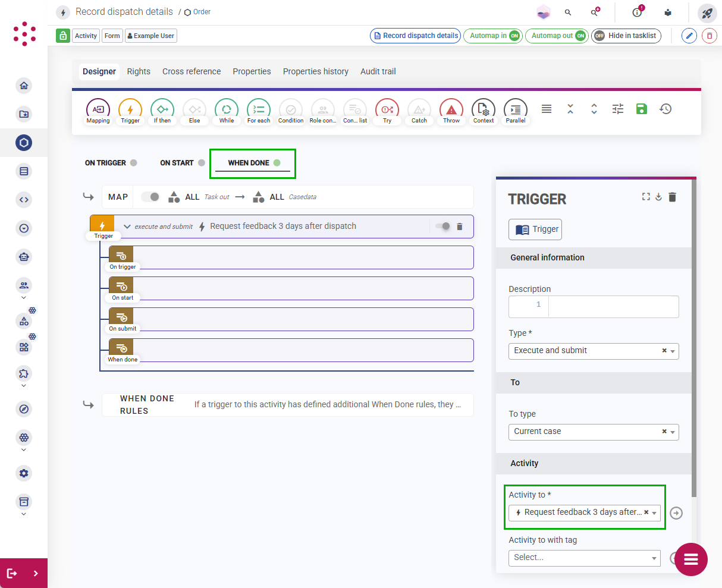Collapse the execute and submit trigger chevron
This screenshot has width=722, height=588.
point(127,227)
